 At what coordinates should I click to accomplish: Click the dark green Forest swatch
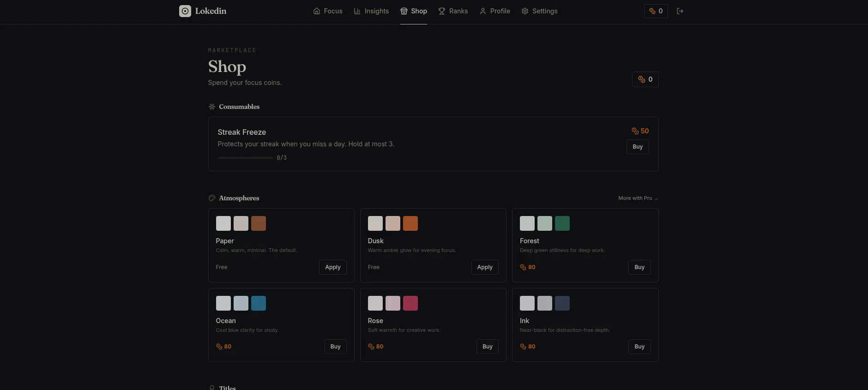562,223
